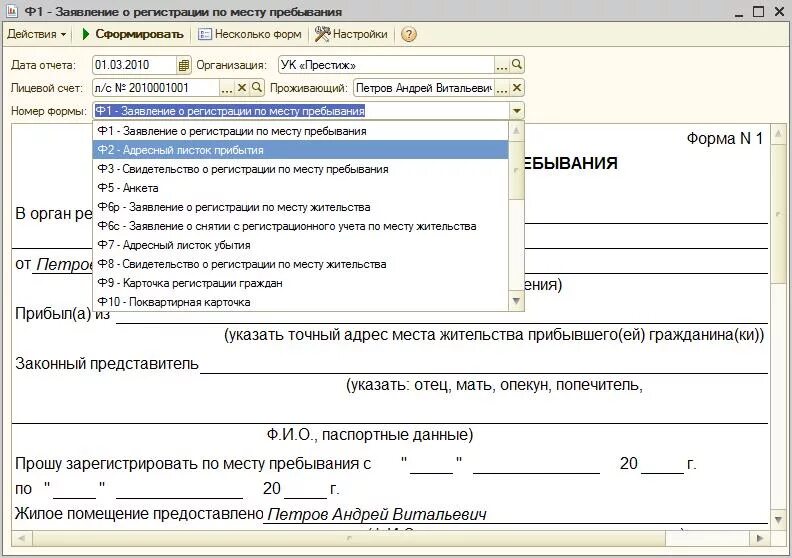This screenshot has width=792, height=558.
Task: Click the document horizontal scroll right arrow
Action: (x=760, y=538)
